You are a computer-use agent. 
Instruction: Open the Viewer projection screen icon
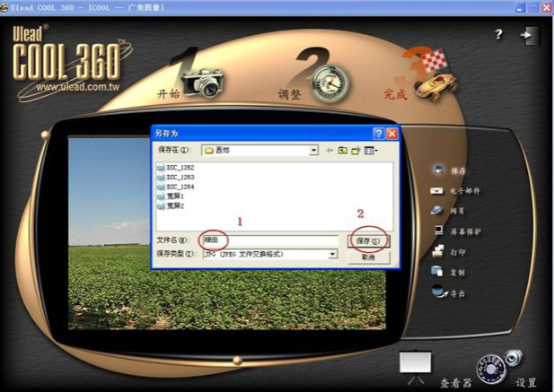pyautogui.click(x=415, y=366)
